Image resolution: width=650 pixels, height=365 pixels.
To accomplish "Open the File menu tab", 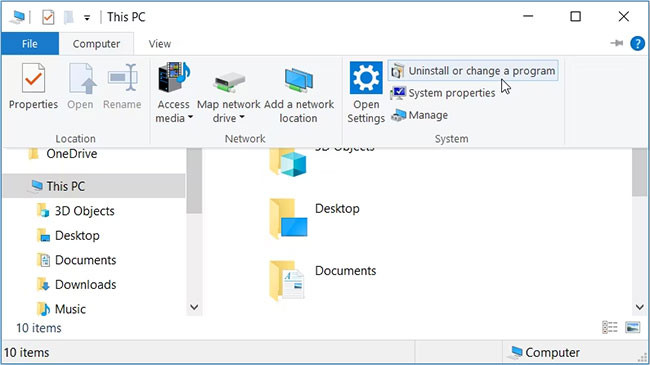I will (30, 44).
